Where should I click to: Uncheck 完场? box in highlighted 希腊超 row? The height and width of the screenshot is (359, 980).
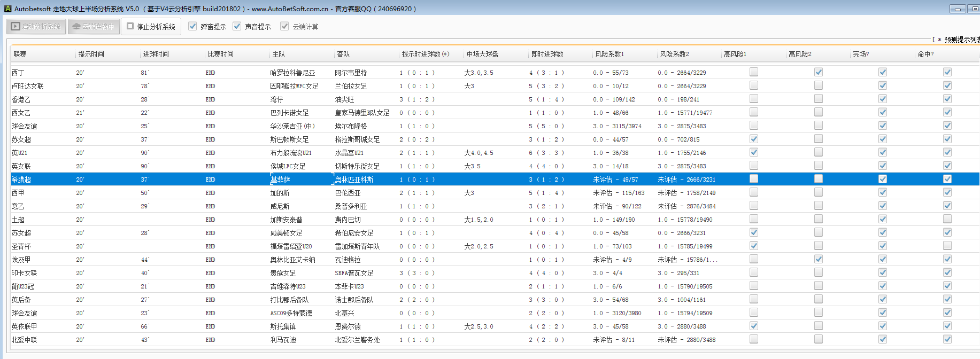(883, 179)
